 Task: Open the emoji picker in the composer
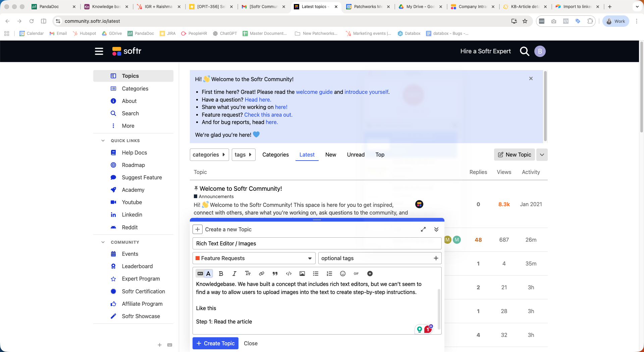coord(343,274)
